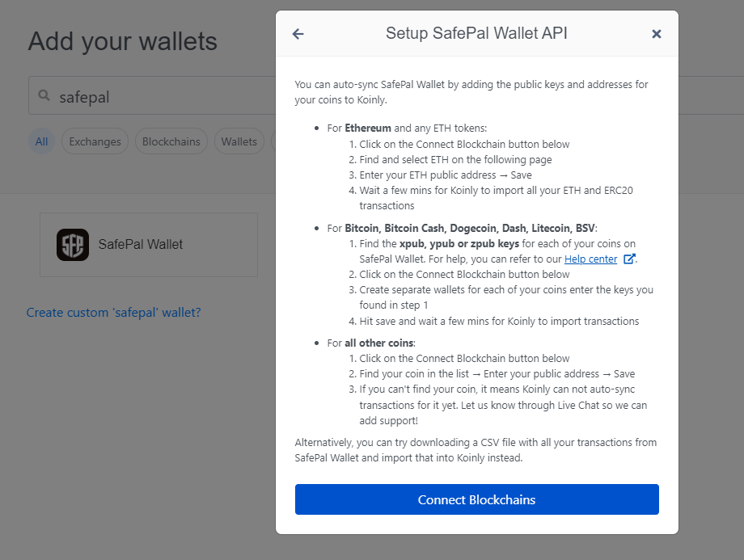This screenshot has height=560, width=744.
Task: Switch to the Wallets filter
Action: click(239, 141)
